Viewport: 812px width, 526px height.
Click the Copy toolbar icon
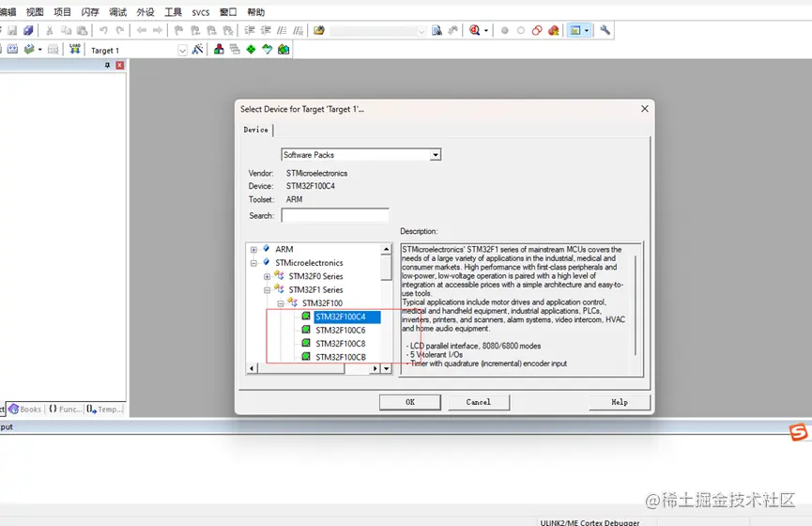coord(66,31)
